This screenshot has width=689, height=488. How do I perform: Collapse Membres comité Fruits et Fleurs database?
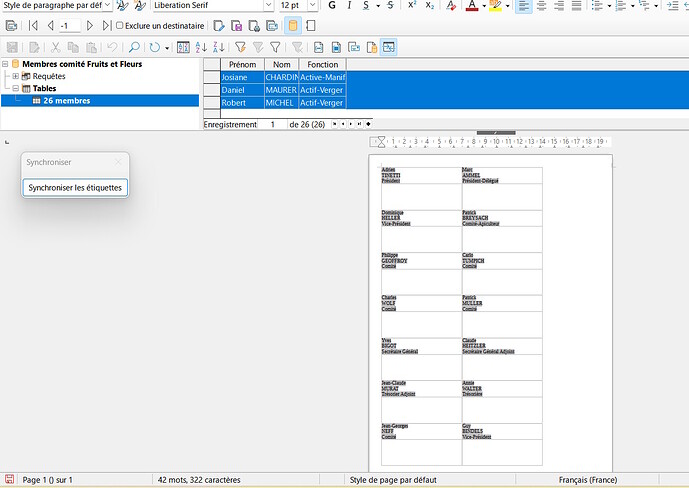[x=5, y=64]
